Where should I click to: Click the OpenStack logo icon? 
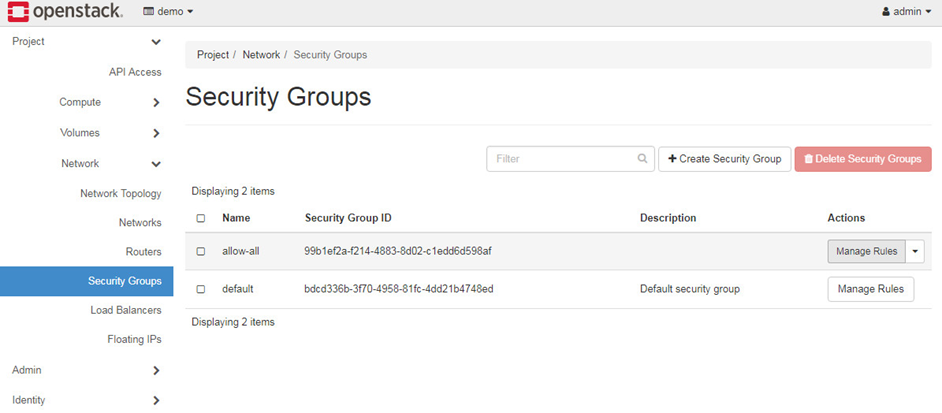click(16, 11)
